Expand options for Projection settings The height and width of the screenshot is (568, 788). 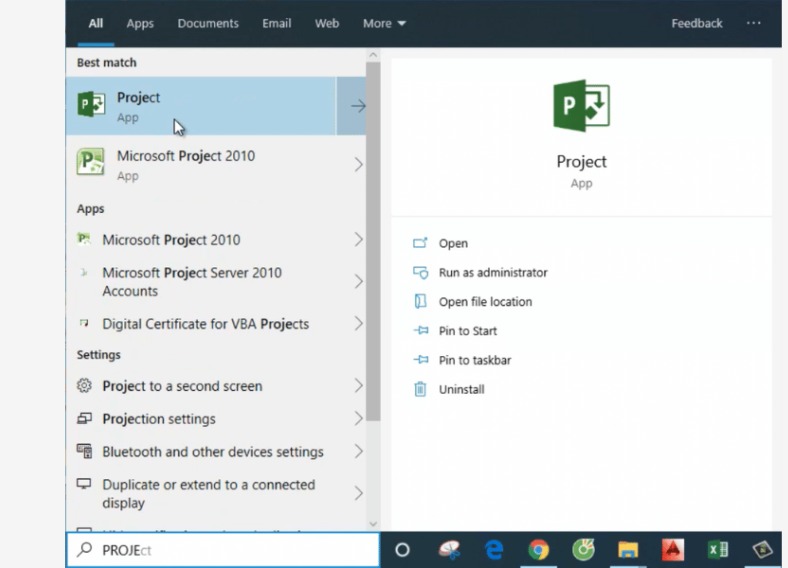(358, 419)
